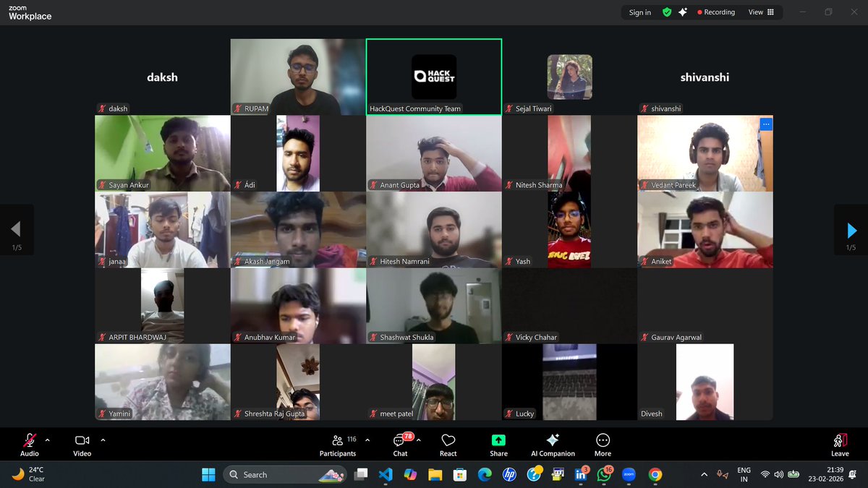Expand the arrow next to Participants
The height and width of the screenshot is (488, 868).
point(367,440)
